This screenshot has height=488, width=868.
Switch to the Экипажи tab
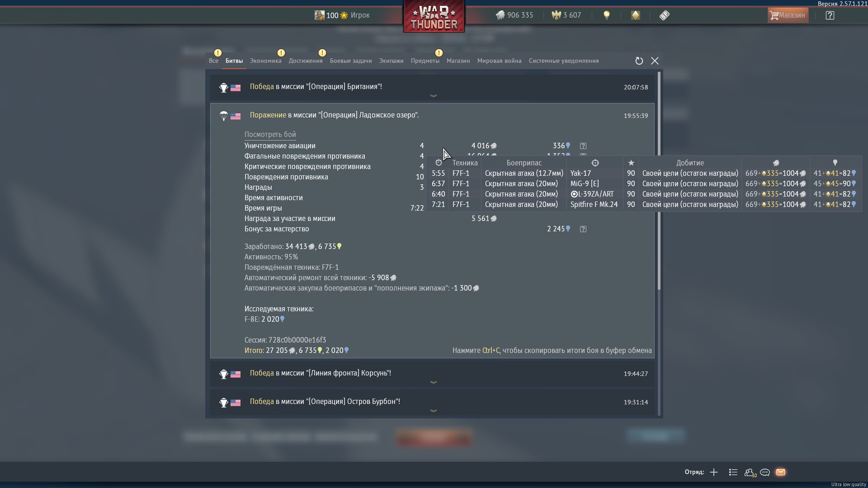coord(392,61)
